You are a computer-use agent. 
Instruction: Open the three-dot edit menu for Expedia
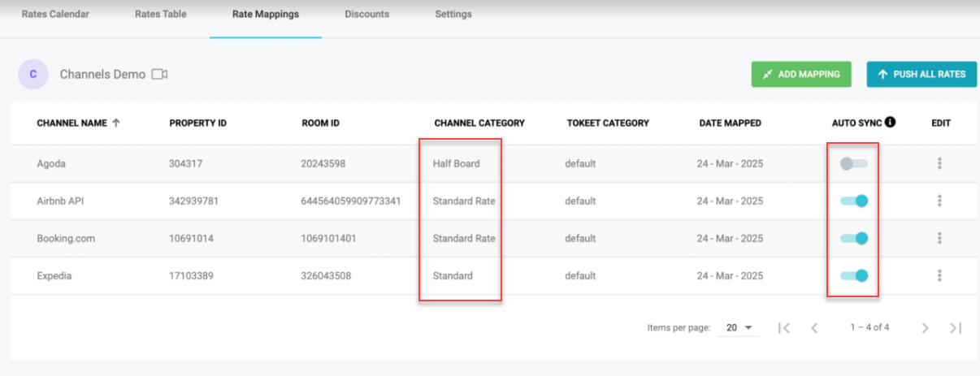(939, 275)
